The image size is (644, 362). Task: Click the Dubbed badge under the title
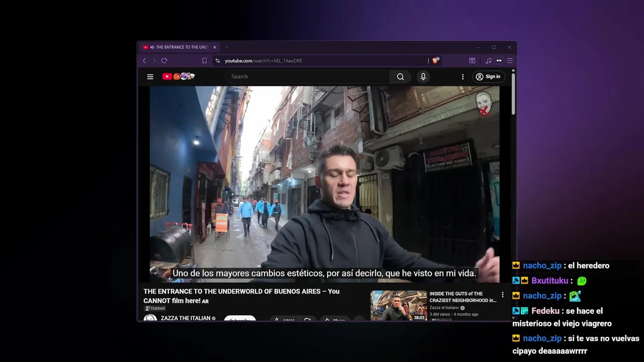pos(155,308)
